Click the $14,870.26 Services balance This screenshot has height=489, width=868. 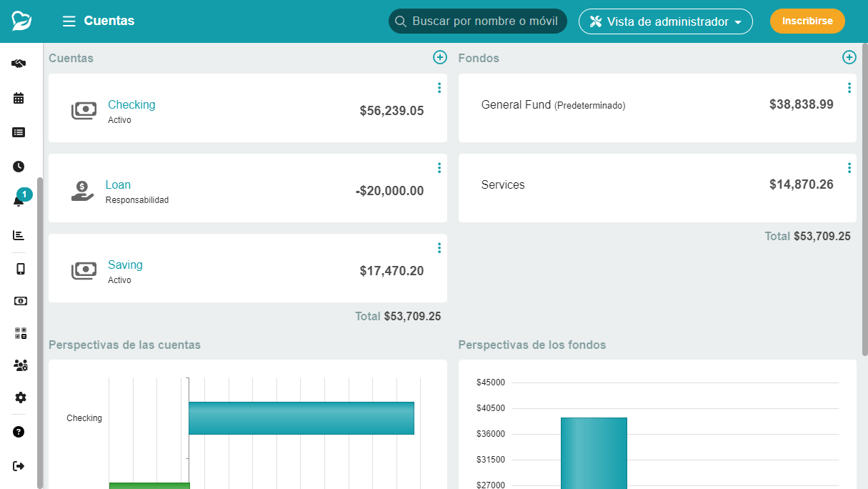coord(802,184)
